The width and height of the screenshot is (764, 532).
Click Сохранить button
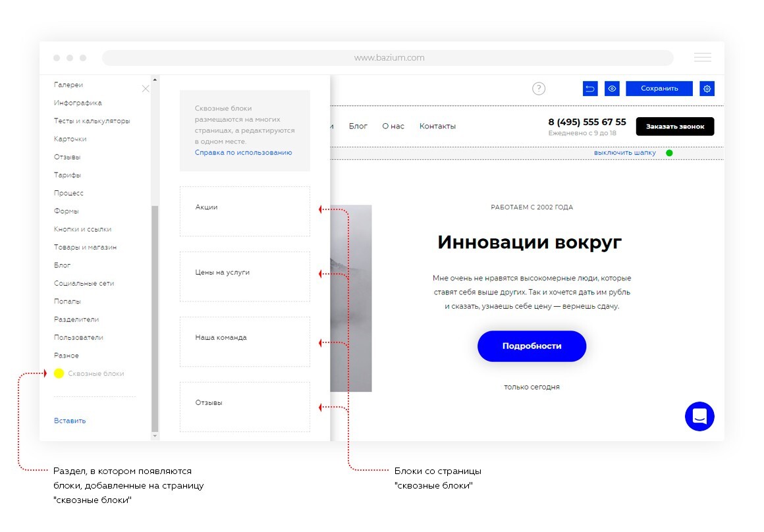[x=659, y=89]
